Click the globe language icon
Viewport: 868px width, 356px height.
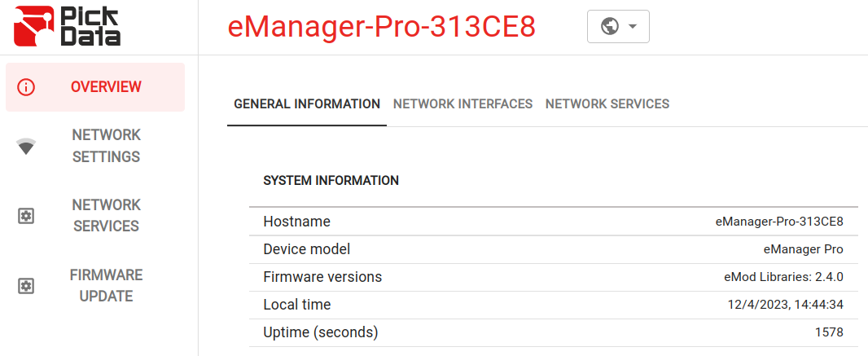click(x=610, y=26)
